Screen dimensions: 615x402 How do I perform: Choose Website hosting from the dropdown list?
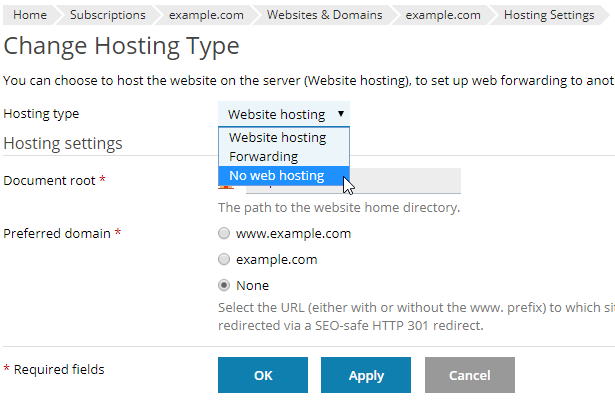(x=277, y=138)
